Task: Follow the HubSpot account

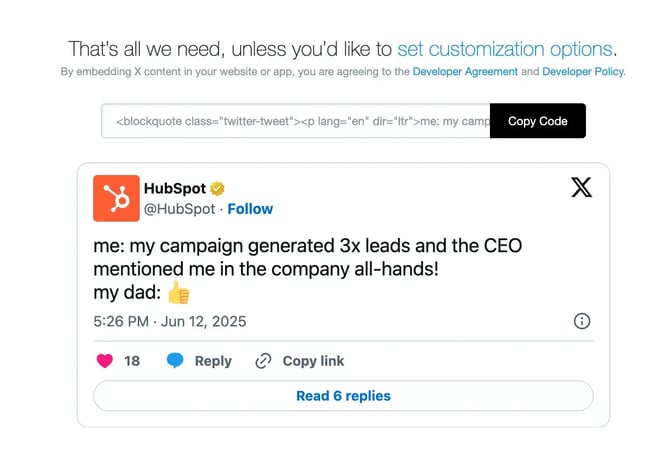Action: coord(250,209)
